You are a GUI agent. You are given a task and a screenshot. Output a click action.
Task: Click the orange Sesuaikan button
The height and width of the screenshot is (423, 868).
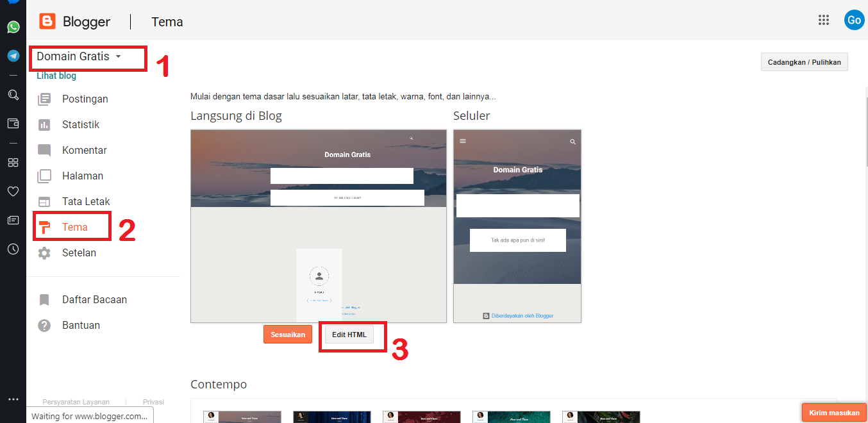pos(288,335)
